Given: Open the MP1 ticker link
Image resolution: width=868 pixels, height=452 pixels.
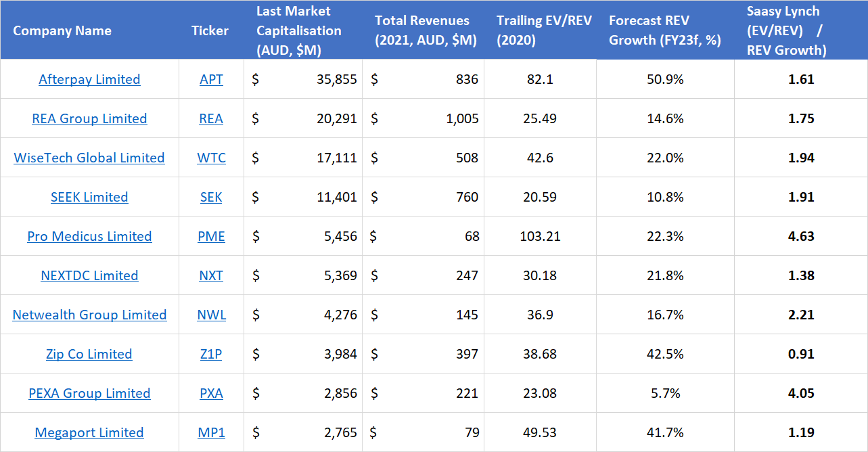Looking at the screenshot, I should click(x=211, y=432).
